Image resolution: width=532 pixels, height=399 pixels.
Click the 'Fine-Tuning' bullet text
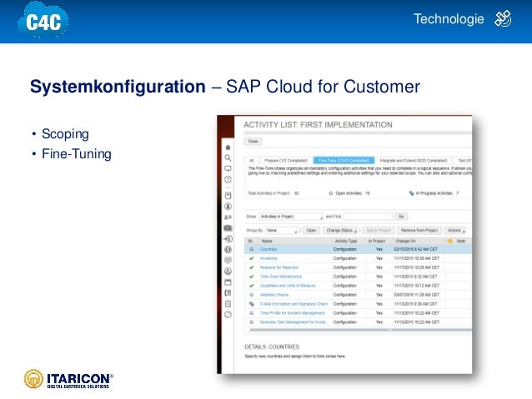pyautogui.click(x=77, y=154)
